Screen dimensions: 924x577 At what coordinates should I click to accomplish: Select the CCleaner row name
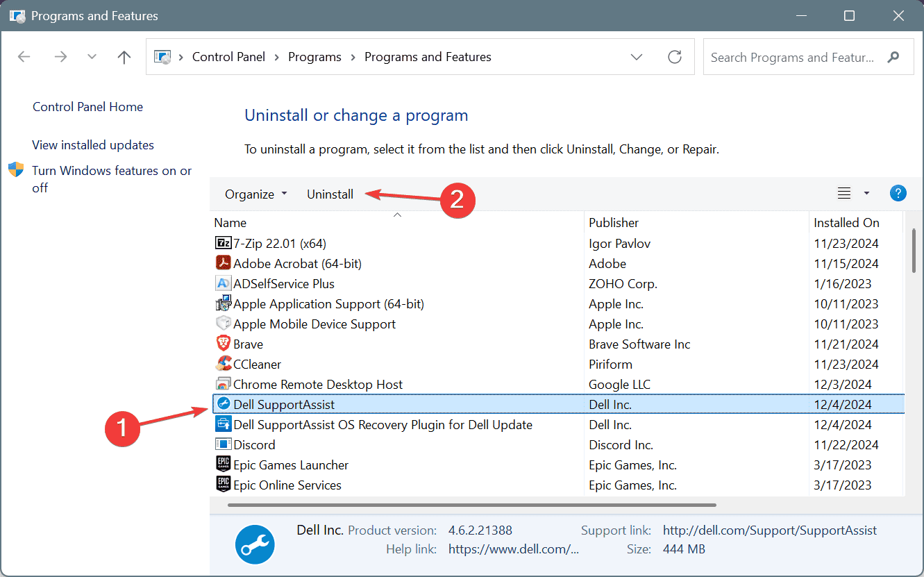[257, 365]
